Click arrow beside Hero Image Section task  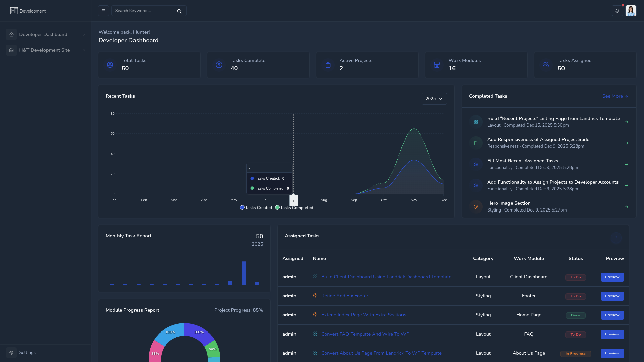pos(626,207)
